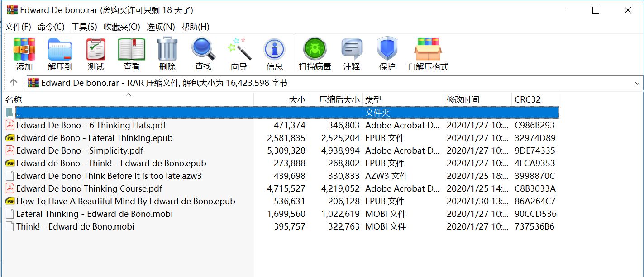Click the CRC32 value 4FCA9353

(534, 163)
